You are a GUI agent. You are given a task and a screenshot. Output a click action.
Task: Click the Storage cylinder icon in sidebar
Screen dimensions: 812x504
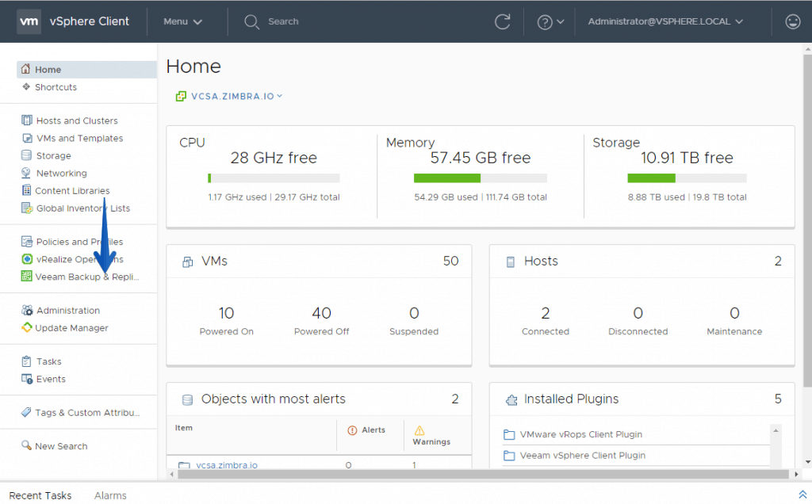coord(26,155)
